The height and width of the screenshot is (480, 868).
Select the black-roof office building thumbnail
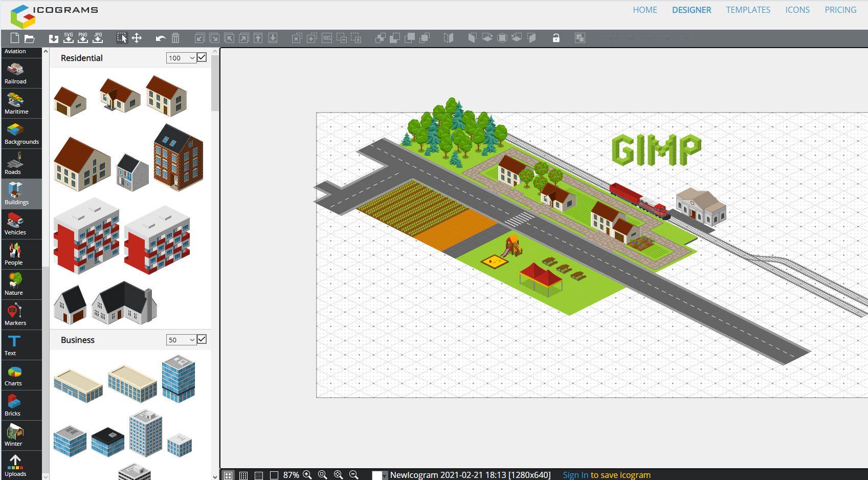[108, 442]
